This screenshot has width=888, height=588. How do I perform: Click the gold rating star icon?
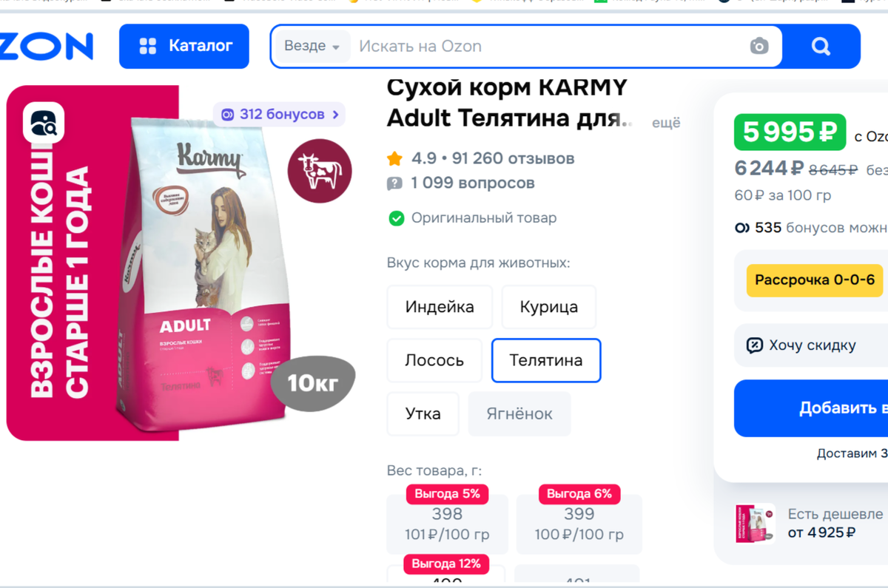point(394,159)
